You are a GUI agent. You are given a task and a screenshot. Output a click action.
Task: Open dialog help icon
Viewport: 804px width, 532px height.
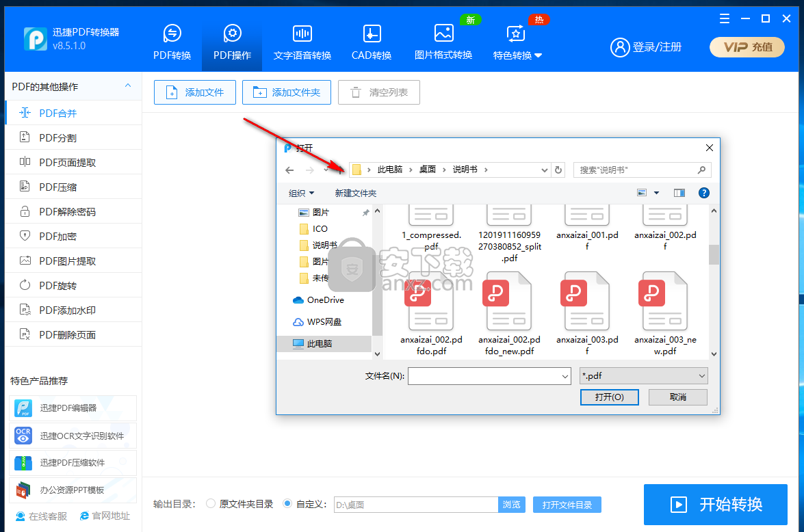703,193
